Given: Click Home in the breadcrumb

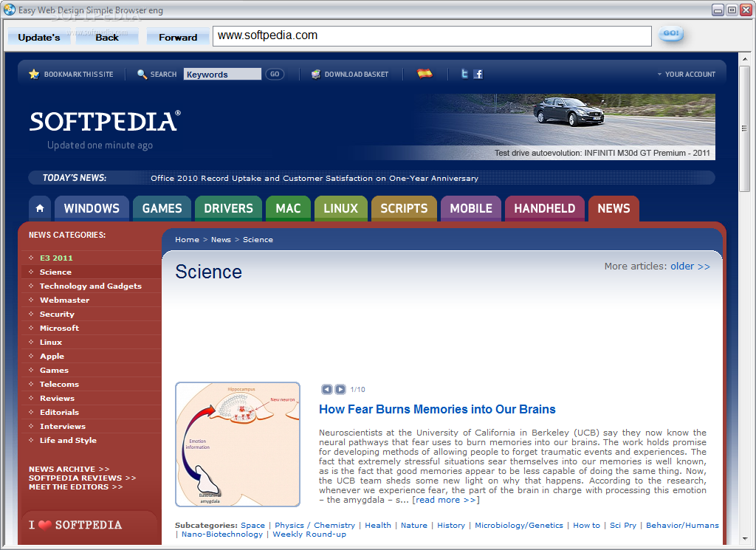Looking at the screenshot, I should coord(187,240).
